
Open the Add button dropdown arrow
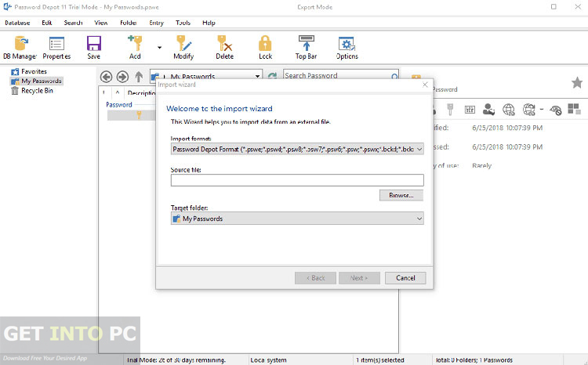click(159, 48)
